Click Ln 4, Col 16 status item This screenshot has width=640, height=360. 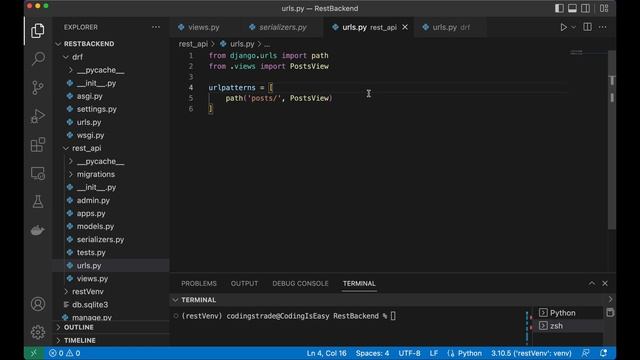point(326,353)
